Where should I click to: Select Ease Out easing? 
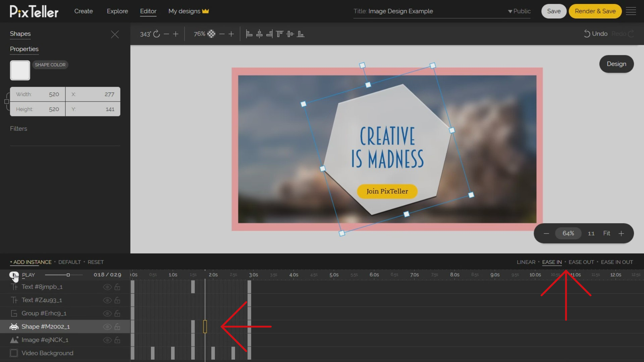click(581, 262)
